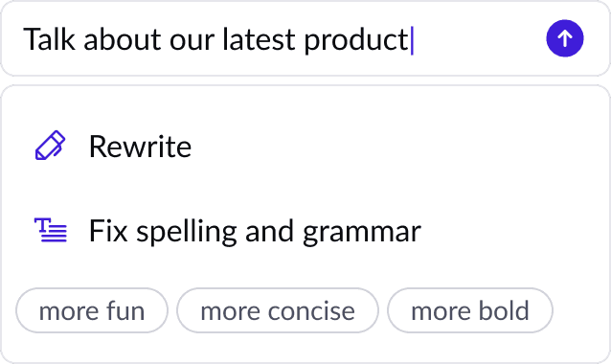This screenshot has height=364, width=611.
Task: Click the word "our" in the prompt box
Action: (x=192, y=40)
